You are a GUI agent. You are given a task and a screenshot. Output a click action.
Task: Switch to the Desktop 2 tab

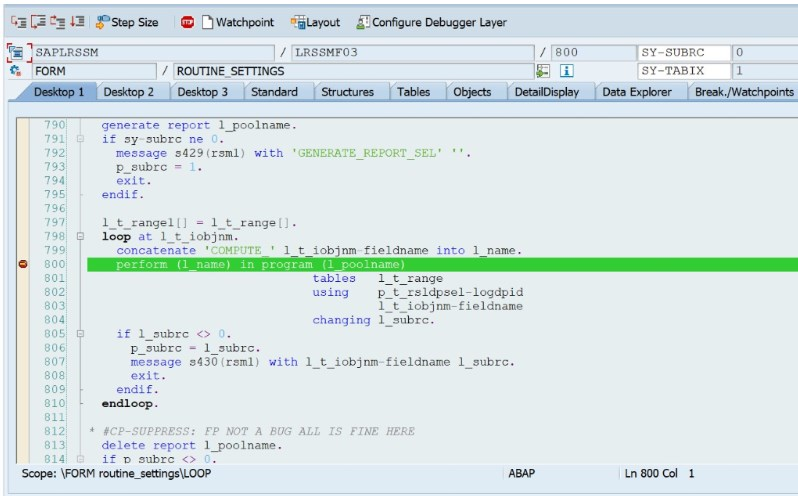129,92
